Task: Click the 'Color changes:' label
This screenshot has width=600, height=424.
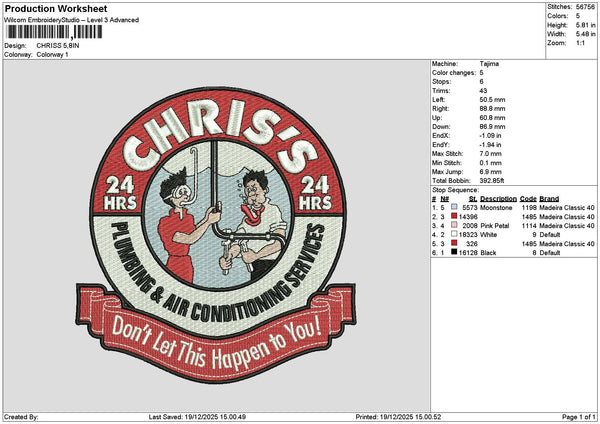Action: (x=454, y=73)
